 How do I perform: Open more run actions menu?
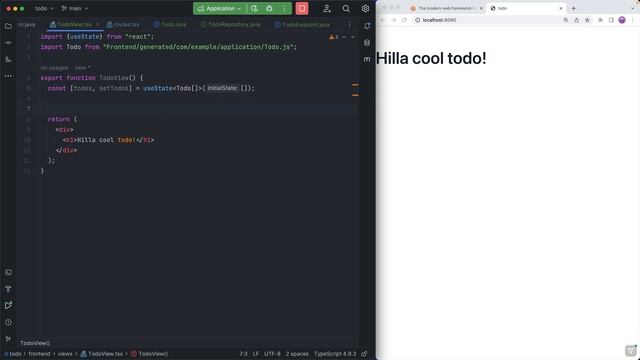point(284,8)
